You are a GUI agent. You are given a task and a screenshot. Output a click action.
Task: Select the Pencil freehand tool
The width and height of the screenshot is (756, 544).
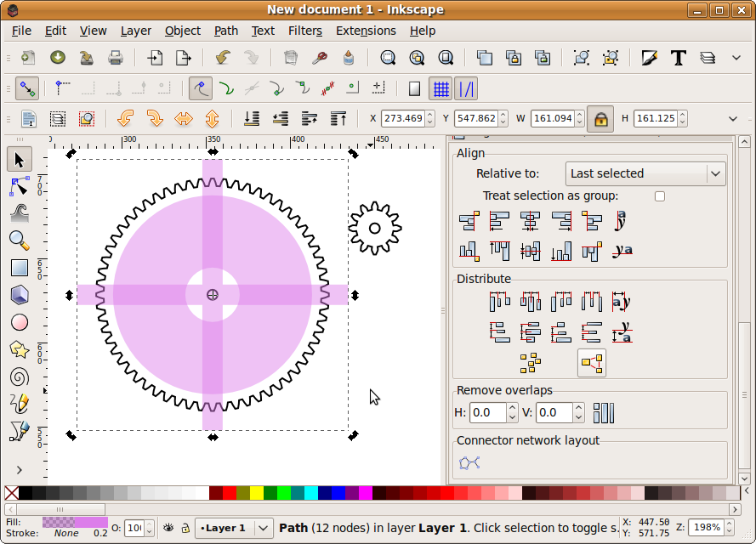tap(20, 405)
